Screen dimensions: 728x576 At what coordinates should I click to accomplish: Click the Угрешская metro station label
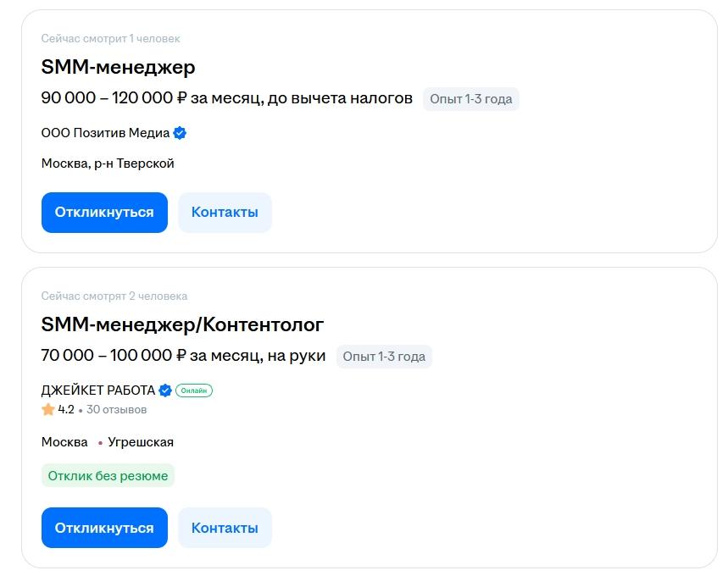coord(141,442)
